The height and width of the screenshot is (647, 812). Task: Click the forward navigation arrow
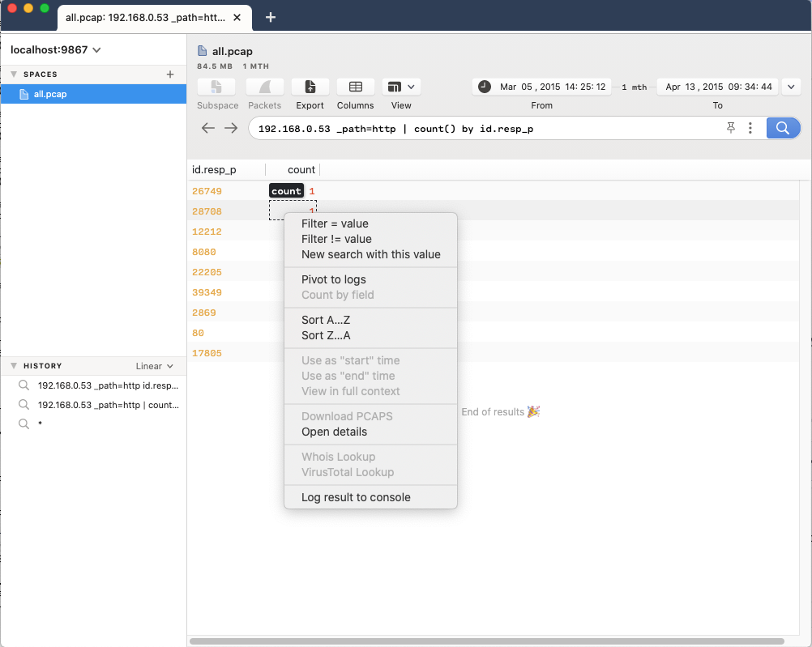coord(231,127)
